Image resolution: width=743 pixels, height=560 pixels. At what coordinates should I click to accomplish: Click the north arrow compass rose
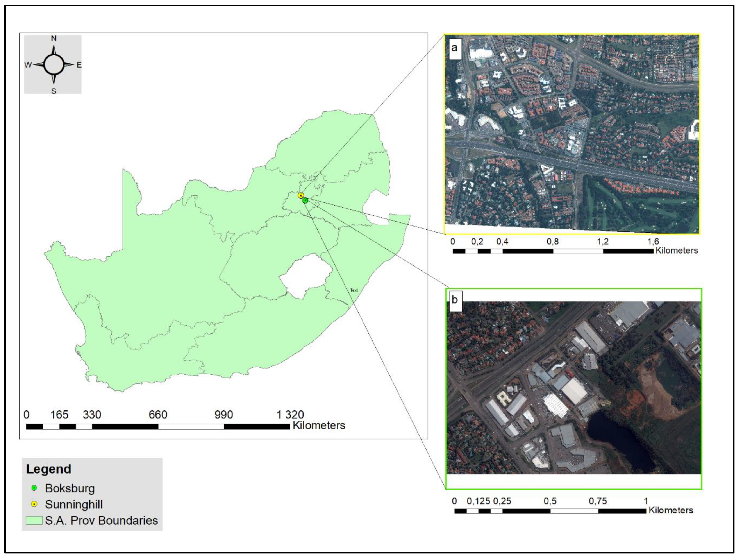click(x=54, y=64)
